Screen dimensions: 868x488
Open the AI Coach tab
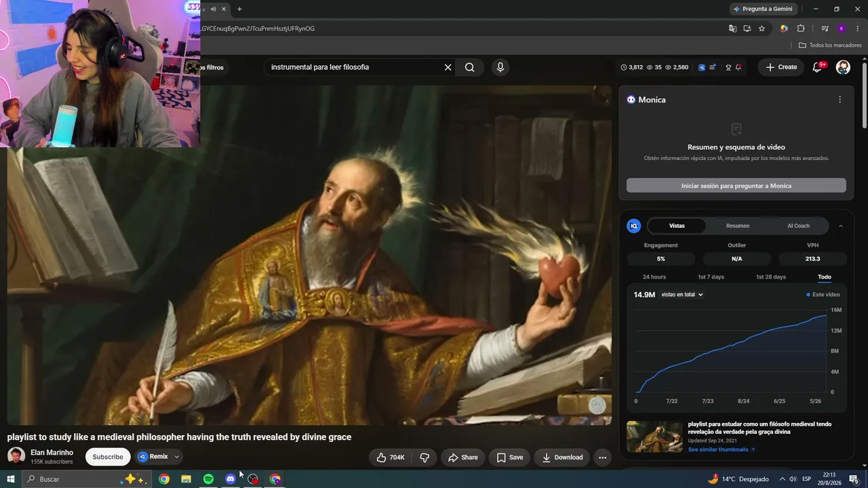point(798,226)
